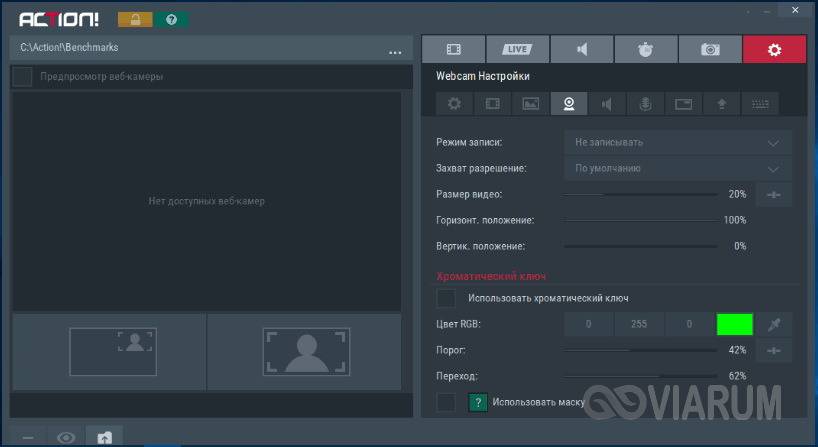Switch to the video recordings tab
The height and width of the screenshot is (447, 818).
[453, 49]
